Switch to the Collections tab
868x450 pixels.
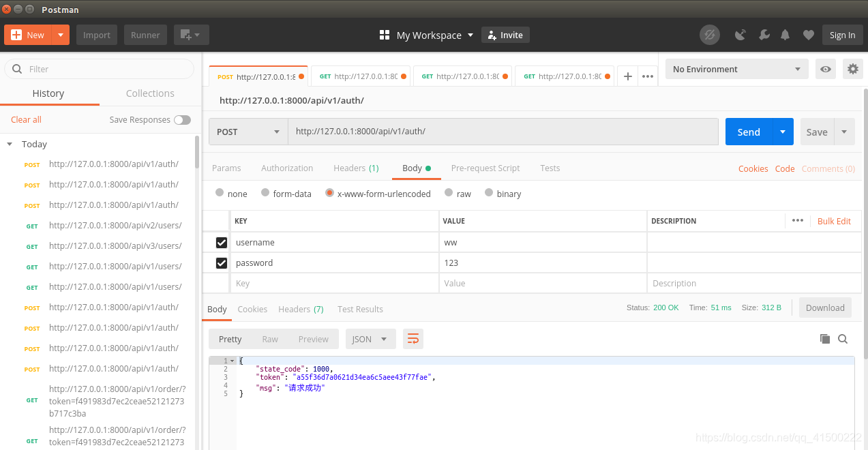click(x=150, y=93)
